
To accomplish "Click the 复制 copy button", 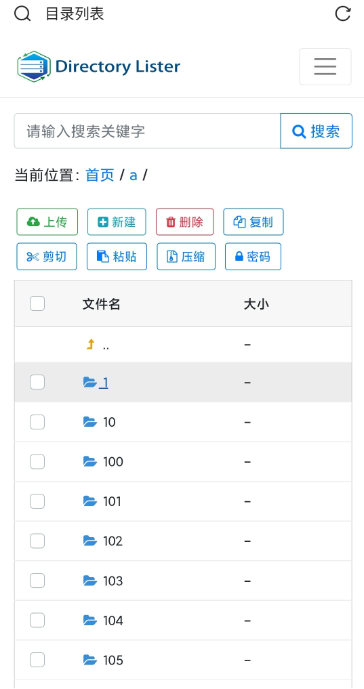I will point(253,222).
